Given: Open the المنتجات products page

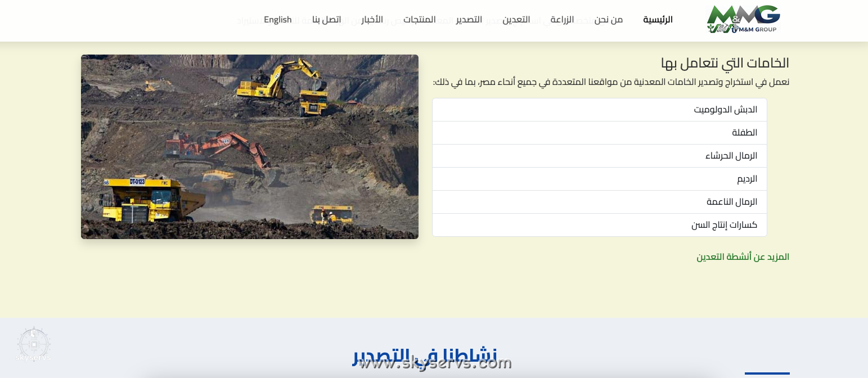Looking at the screenshot, I should coord(419,20).
